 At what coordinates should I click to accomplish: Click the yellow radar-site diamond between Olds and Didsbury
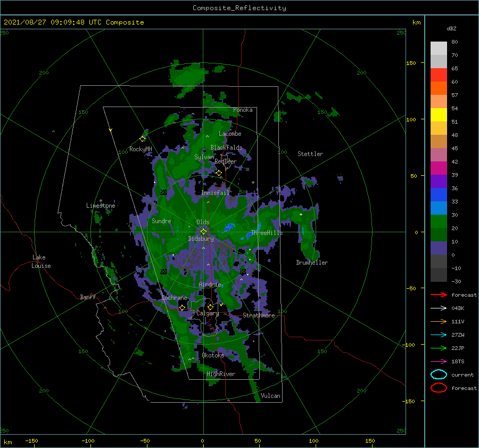pos(203,232)
